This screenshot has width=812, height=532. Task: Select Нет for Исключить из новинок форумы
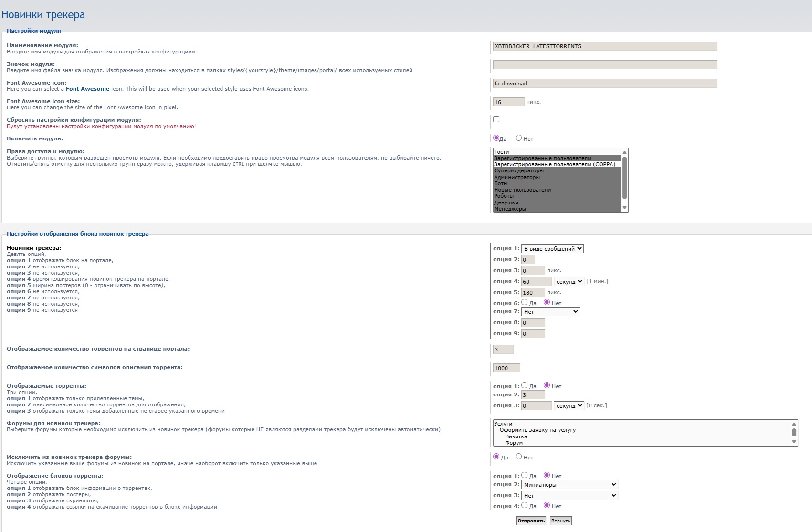tap(518, 457)
